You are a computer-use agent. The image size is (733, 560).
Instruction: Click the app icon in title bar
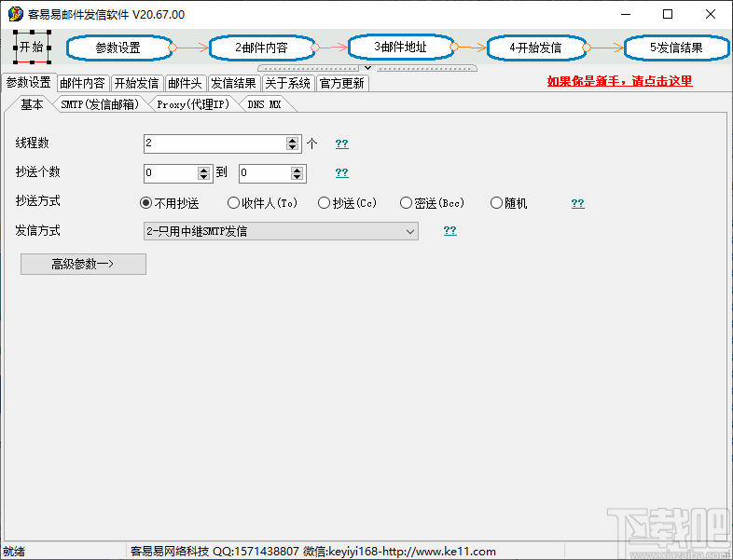[x=16, y=14]
